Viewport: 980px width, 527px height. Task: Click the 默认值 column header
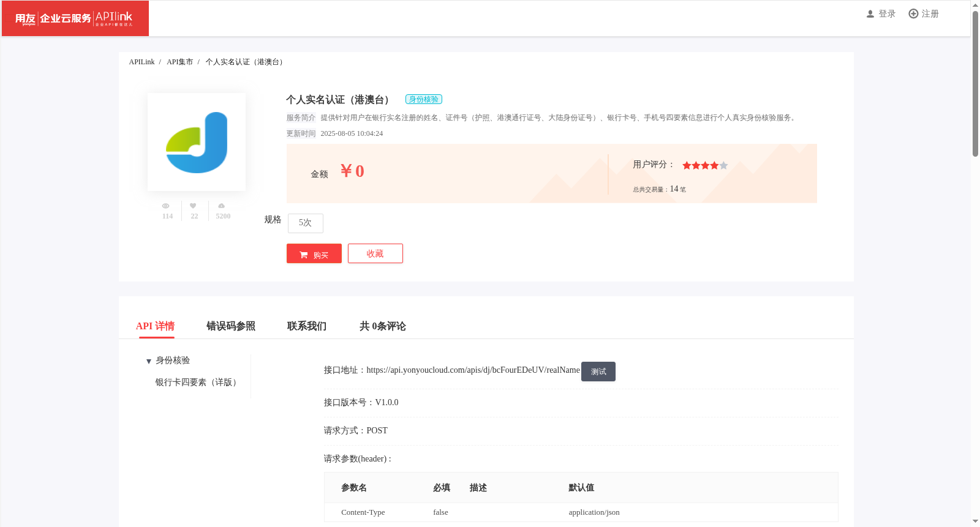click(581, 487)
